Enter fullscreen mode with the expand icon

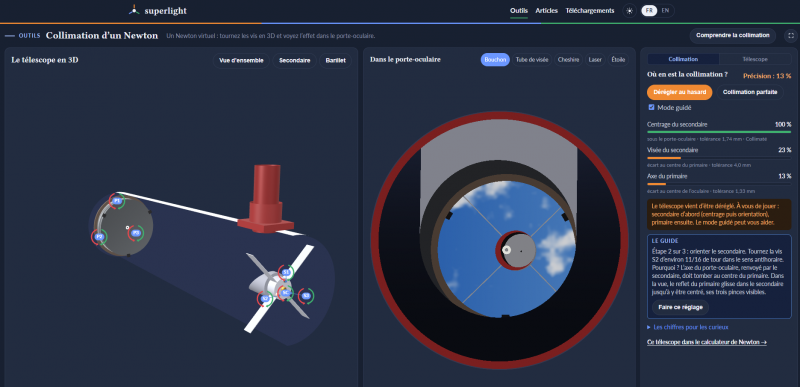[791, 36]
